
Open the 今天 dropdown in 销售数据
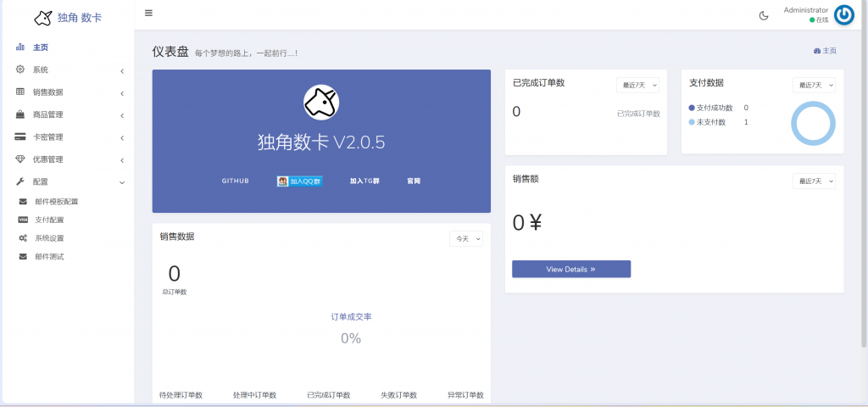pos(466,239)
